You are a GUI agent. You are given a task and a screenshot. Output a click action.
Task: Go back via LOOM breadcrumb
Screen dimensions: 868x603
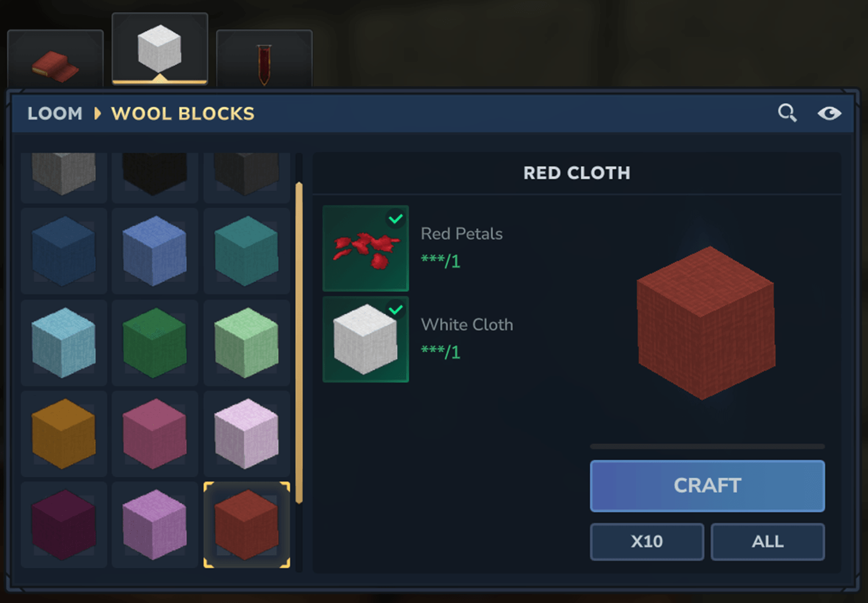click(x=55, y=113)
